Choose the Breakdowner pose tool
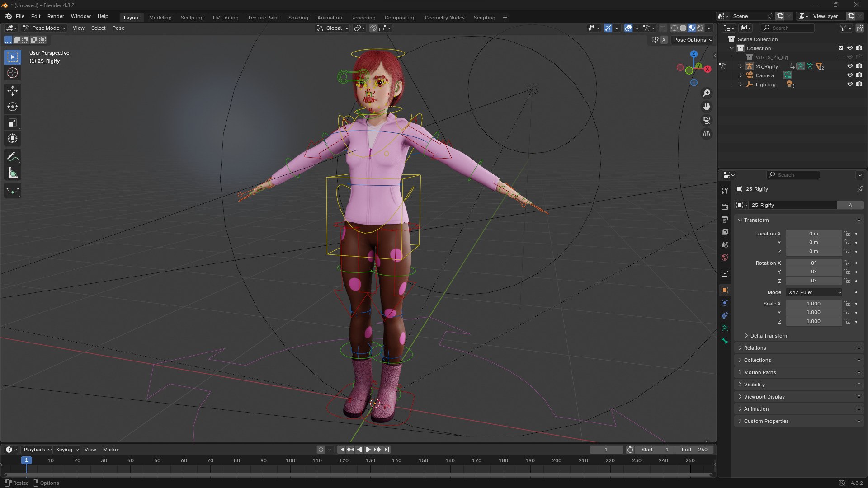The height and width of the screenshot is (488, 868). (13, 191)
